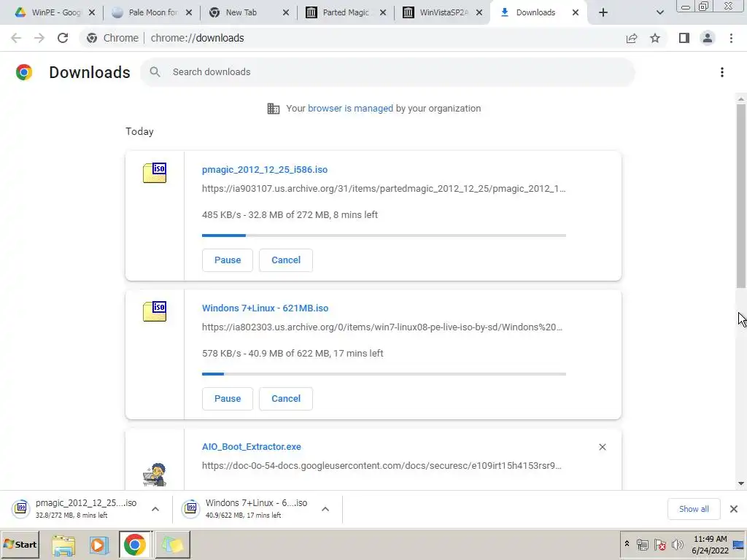
Task: Switch to the Pale Moon tab
Action: [x=152, y=12]
